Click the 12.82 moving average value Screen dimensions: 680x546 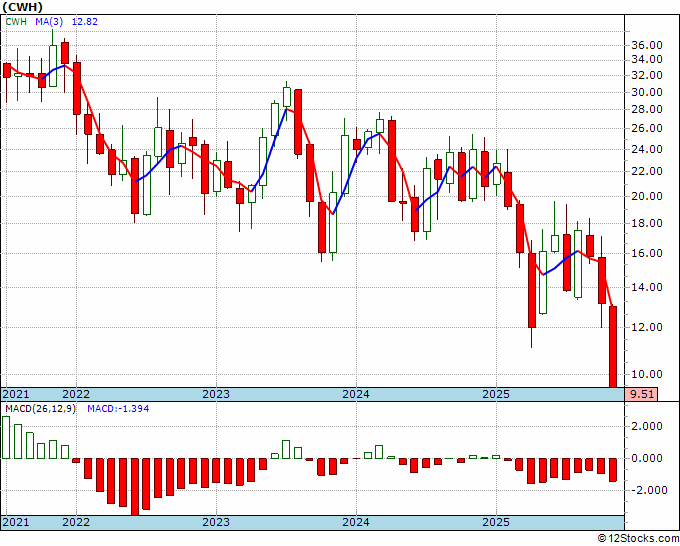pos(85,21)
